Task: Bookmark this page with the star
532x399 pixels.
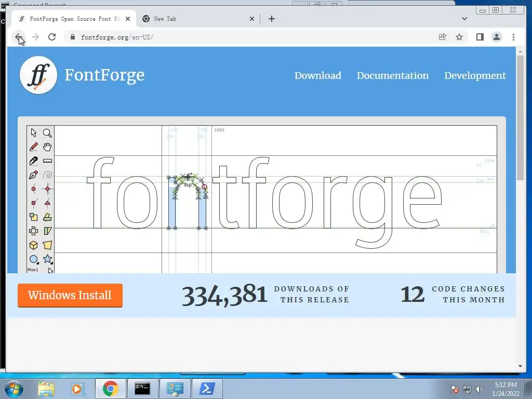Action: click(x=459, y=37)
